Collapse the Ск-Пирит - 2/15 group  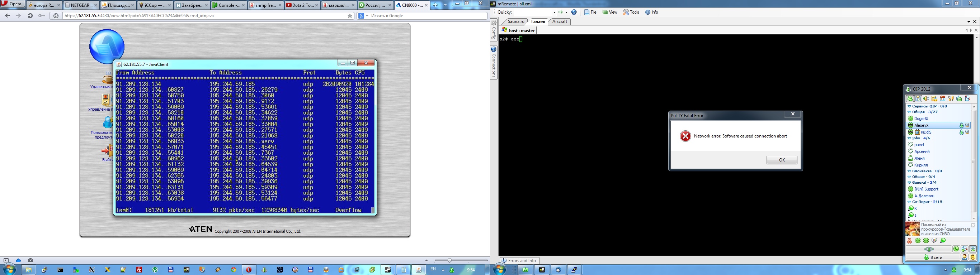click(909, 202)
